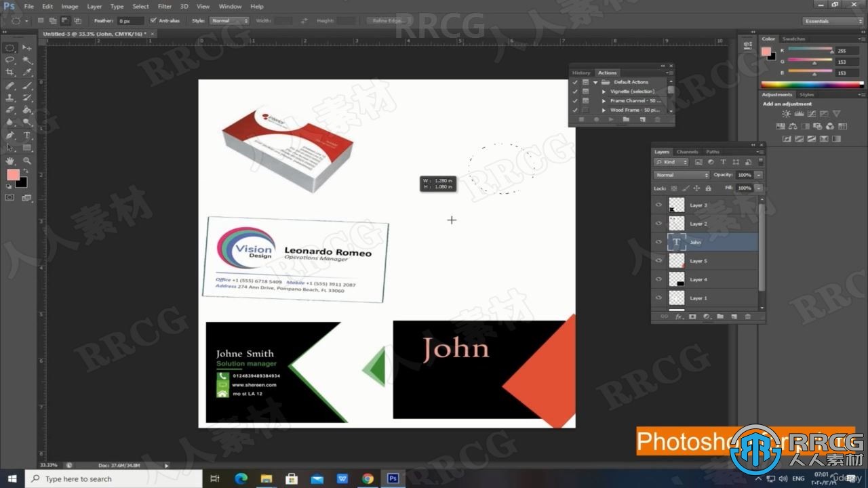Switch to the Swatches tab
This screenshot has width=868, height=488.
coord(793,39)
